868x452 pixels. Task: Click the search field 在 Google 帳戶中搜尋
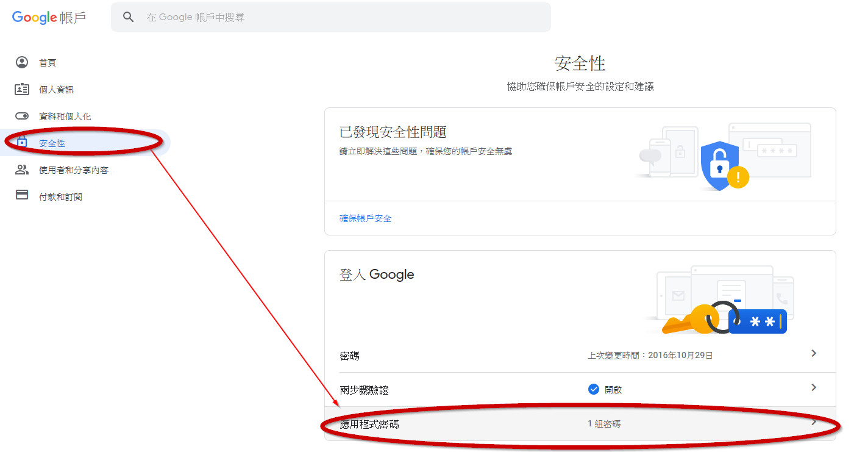tap(341, 17)
